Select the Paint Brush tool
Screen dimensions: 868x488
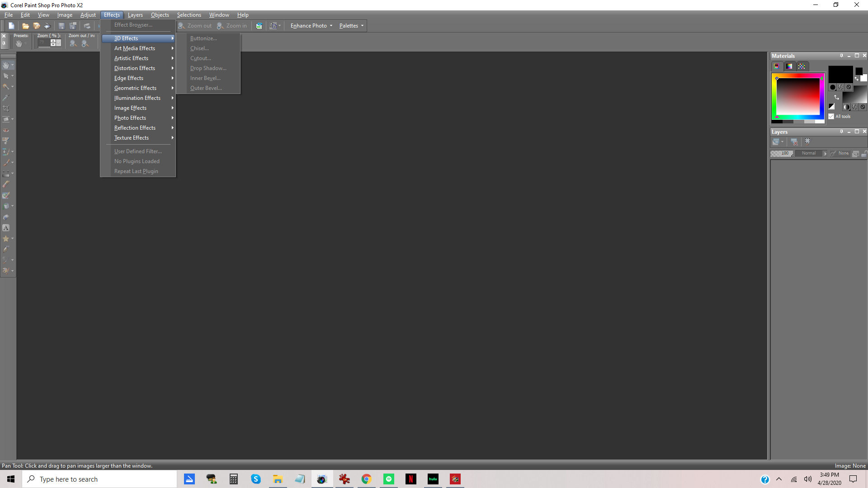pyautogui.click(x=6, y=163)
